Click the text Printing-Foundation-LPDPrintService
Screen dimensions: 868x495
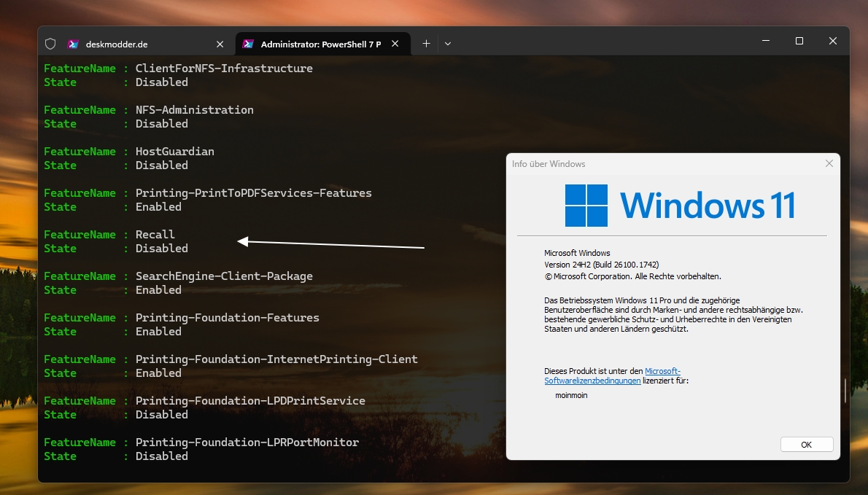pyautogui.click(x=250, y=400)
